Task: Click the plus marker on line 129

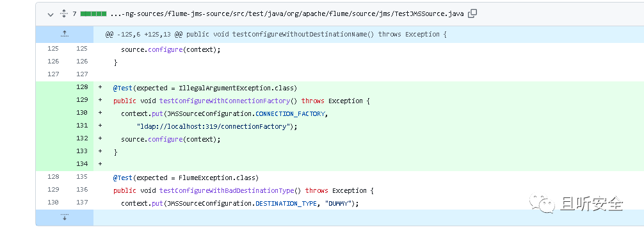Action: pyautogui.click(x=101, y=100)
